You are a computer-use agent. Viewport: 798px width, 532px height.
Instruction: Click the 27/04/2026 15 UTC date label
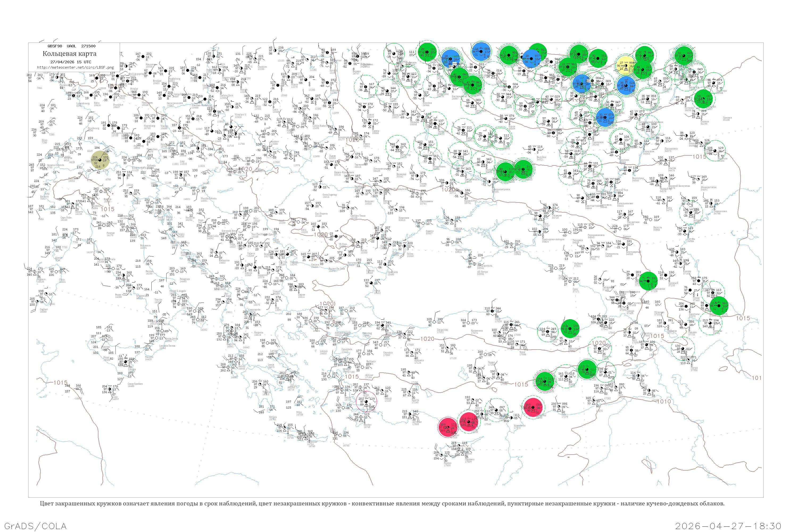(x=70, y=62)
